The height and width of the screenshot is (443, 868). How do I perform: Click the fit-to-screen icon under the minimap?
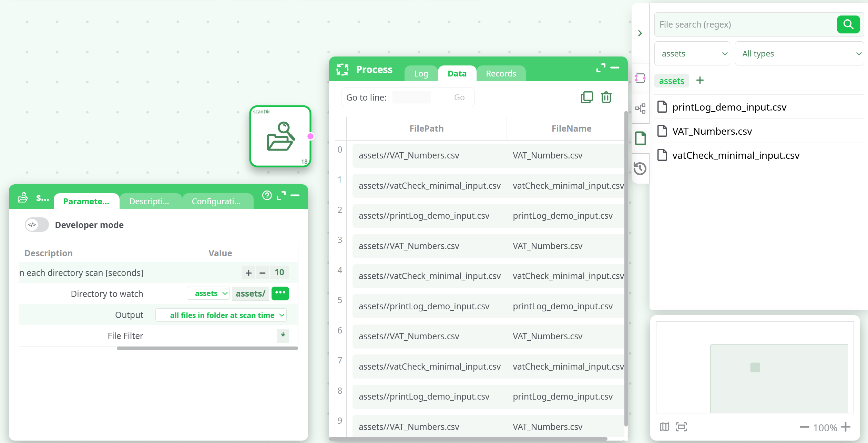(681, 427)
